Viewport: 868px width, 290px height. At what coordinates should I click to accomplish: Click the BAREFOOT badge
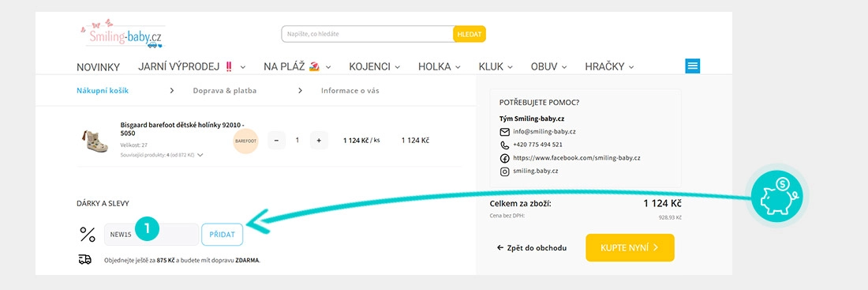pos(245,141)
